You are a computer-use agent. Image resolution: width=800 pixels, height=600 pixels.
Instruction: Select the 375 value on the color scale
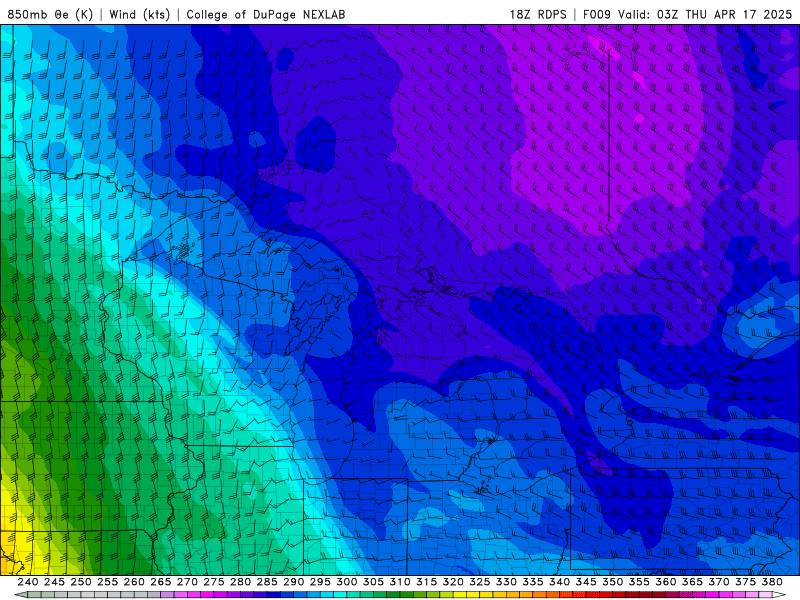coord(745,582)
